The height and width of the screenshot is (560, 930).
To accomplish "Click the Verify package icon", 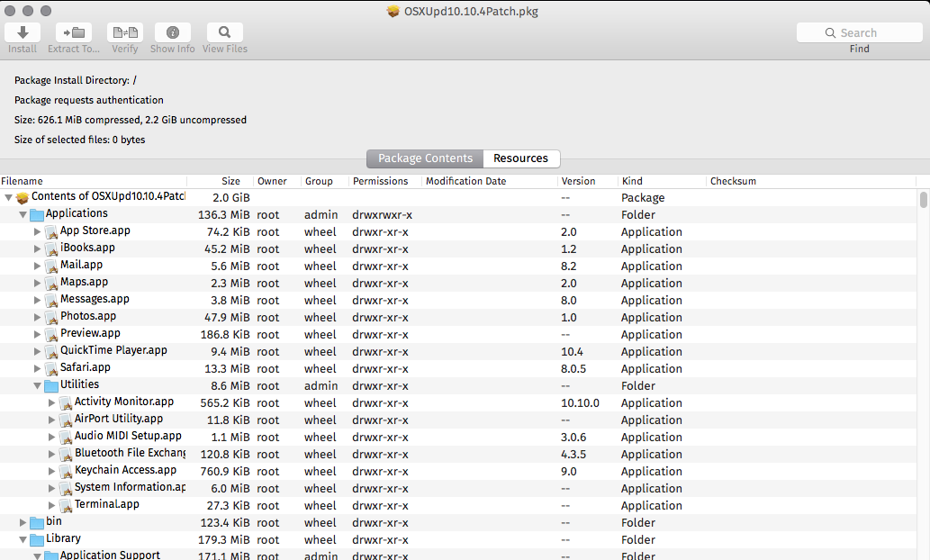I will [124, 32].
